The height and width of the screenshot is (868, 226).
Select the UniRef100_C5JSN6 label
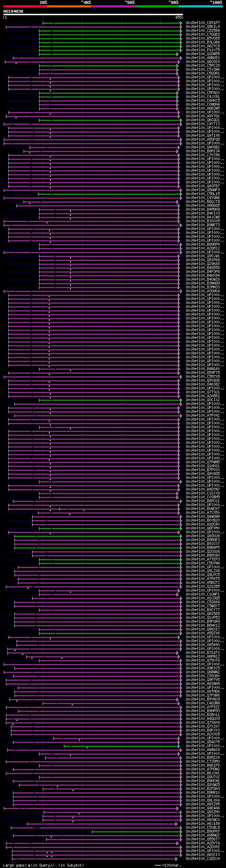203,69
